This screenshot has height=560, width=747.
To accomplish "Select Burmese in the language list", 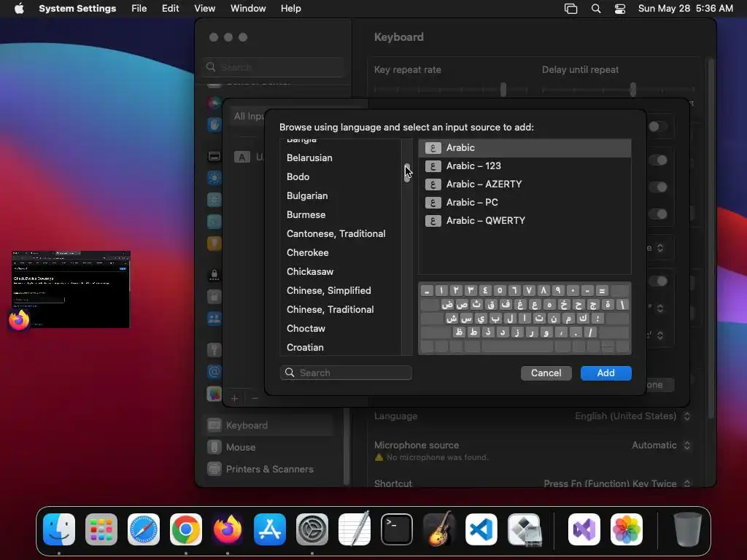I will point(340,215).
